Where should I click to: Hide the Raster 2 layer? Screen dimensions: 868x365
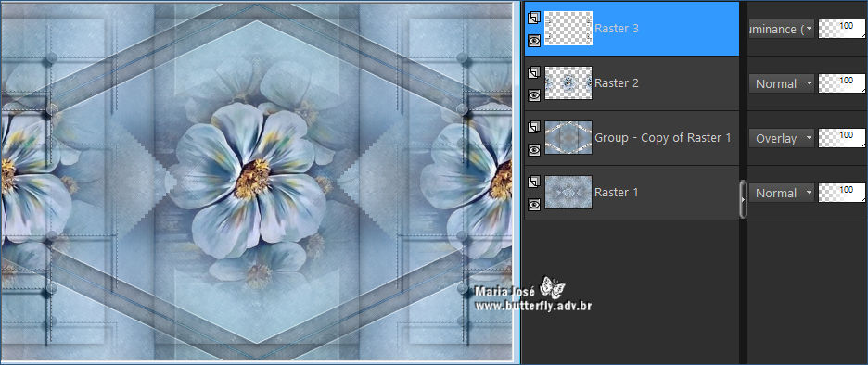[533, 95]
